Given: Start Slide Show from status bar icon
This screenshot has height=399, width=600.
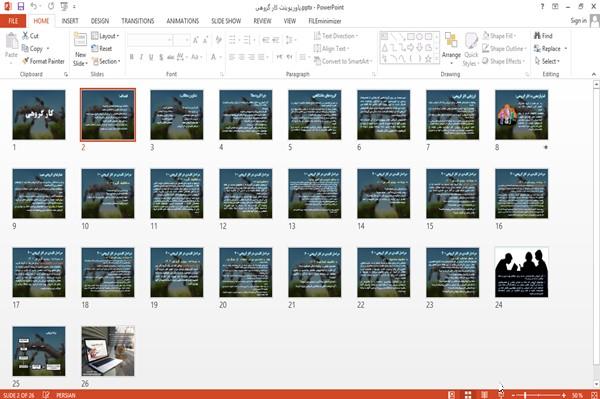Looking at the screenshot, I should pos(501,395).
